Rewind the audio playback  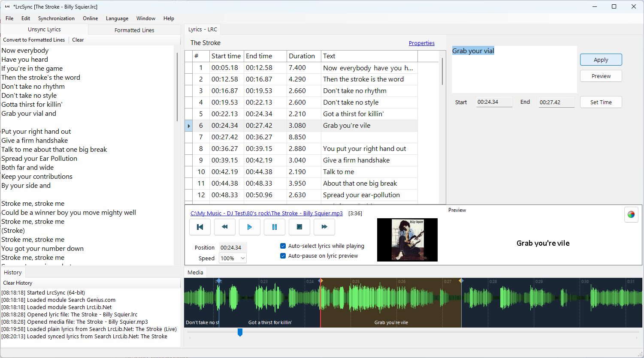[x=225, y=227]
